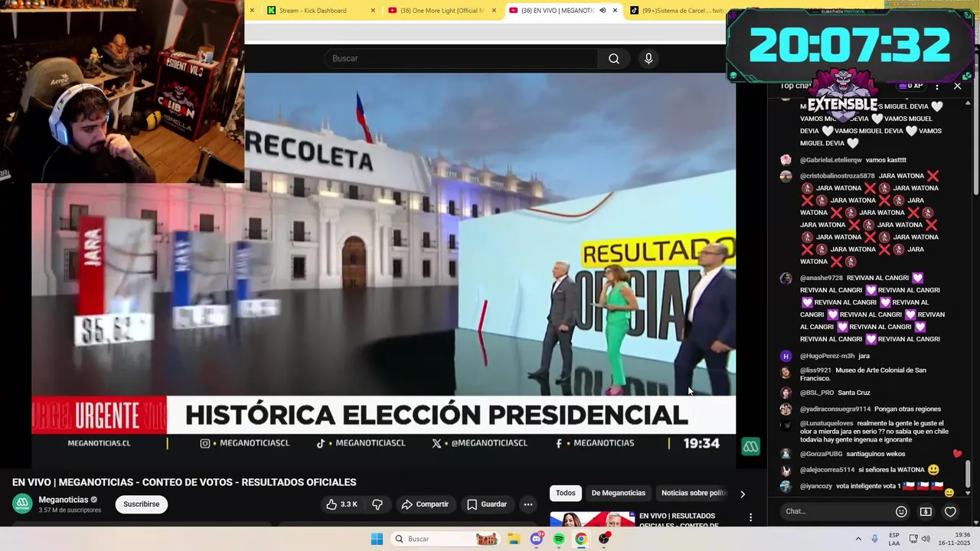Click username @anashe9728 in chat
This screenshot has height=551, width=980.
click(x=821, y=278)
